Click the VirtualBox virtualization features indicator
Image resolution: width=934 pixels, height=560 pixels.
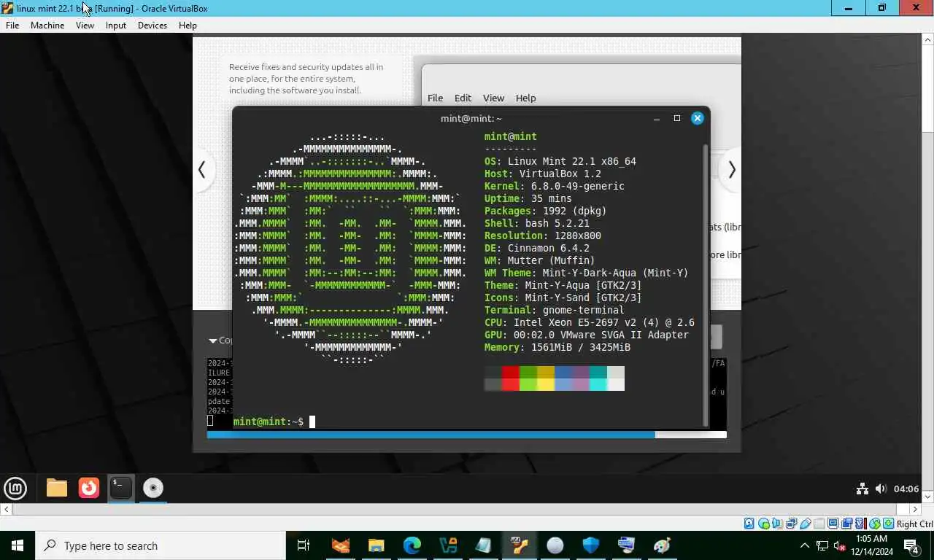[860, 524]
